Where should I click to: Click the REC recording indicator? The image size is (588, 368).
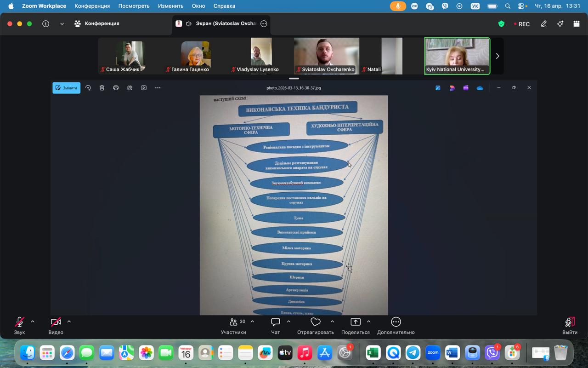(522, 24)
